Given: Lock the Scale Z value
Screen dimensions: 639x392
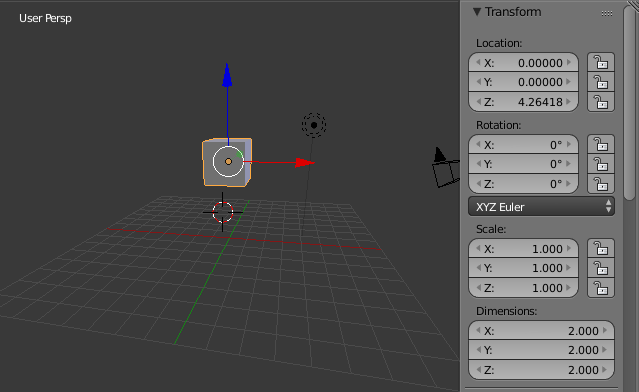Looking at the screenshot, I should pos(601,288).
